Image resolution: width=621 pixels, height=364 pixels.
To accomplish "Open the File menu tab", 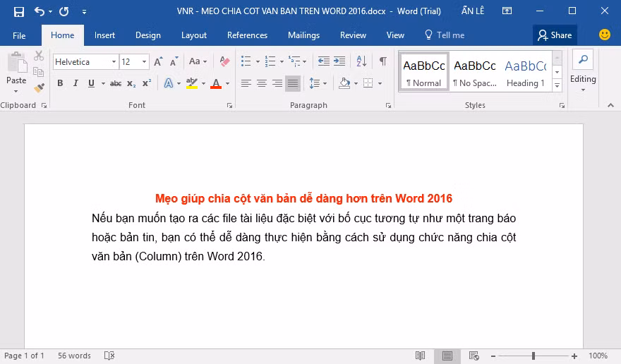I will coord(19,35).
